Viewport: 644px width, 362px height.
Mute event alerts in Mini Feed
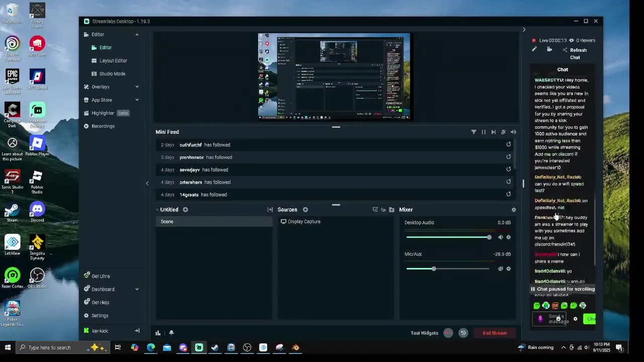503,132
